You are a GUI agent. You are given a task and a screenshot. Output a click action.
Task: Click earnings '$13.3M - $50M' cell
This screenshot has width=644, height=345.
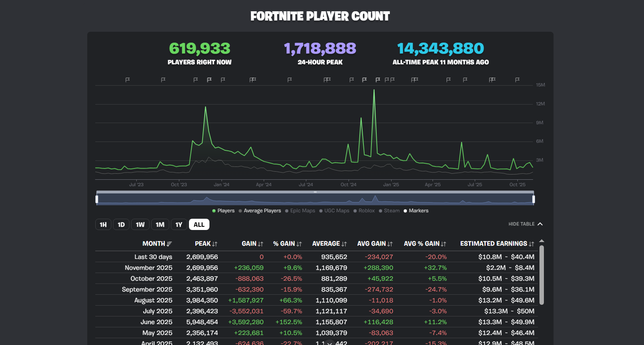click(x=509, y=311)
